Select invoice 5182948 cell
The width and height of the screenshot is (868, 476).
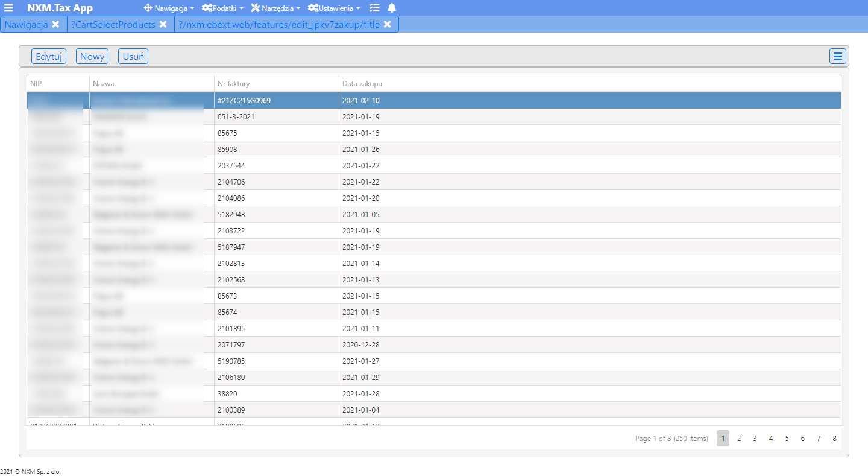pos(277,215)
